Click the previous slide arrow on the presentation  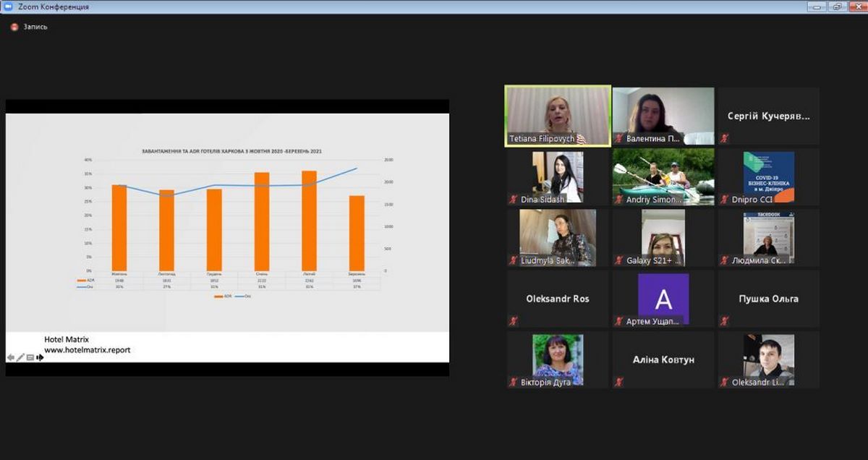11,357
